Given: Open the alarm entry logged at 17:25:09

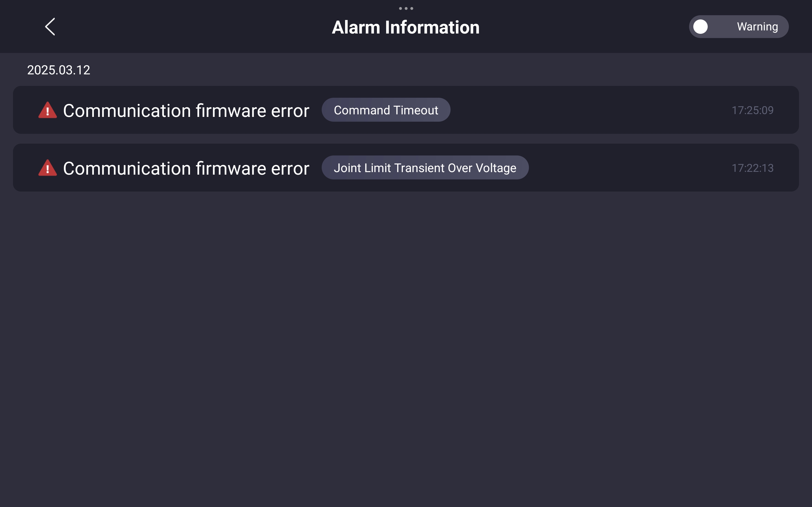Looking at the screenshot, I should (406, 110).
